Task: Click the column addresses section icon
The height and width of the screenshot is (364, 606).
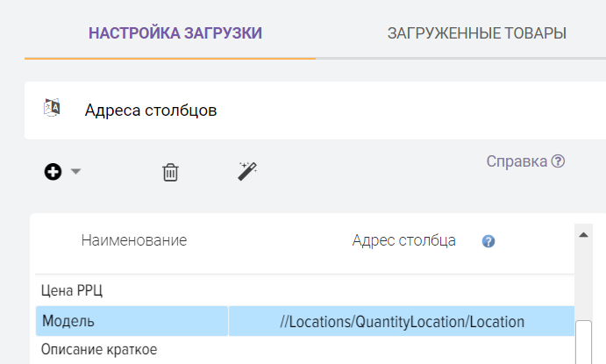Action: [x=52, y=108]
